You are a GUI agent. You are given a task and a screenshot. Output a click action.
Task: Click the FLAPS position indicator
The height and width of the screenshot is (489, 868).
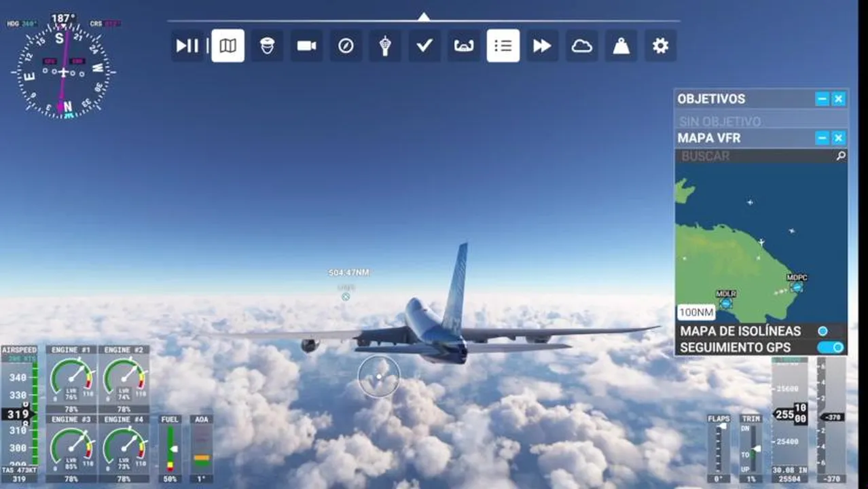coord(719,448)
